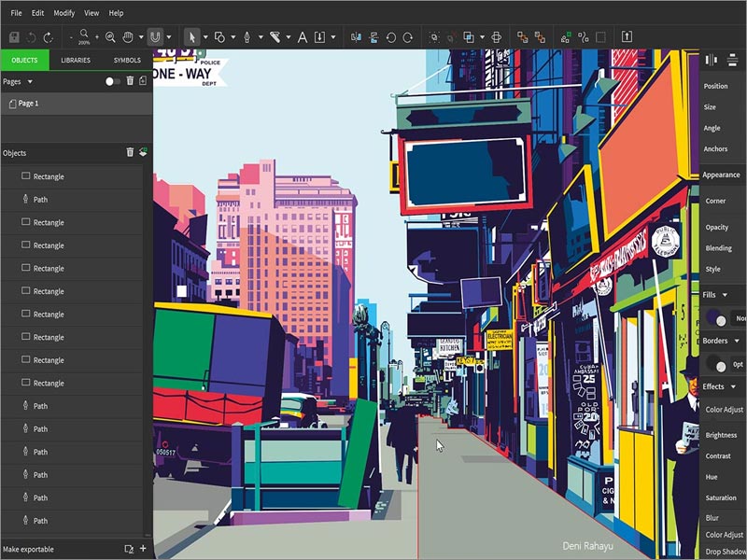Toggle page visibility next to Pages header
The height and width of the screenshot is (560, 747).
(x=112, y=82)
